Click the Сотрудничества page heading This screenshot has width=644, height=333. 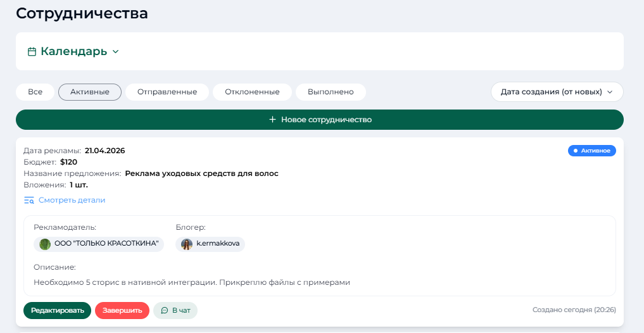coord(82,13)
